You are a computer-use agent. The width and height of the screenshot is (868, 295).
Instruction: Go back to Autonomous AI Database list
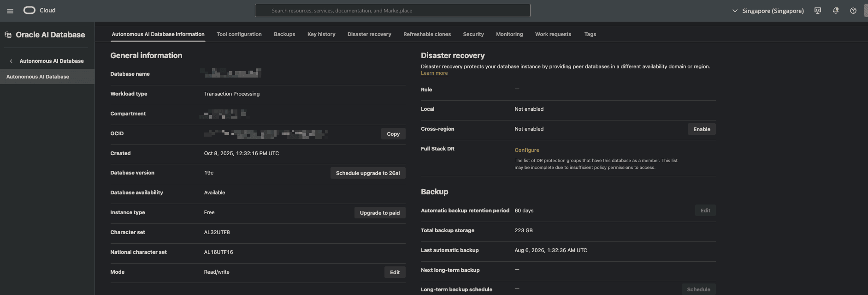(x=52, y=61)
